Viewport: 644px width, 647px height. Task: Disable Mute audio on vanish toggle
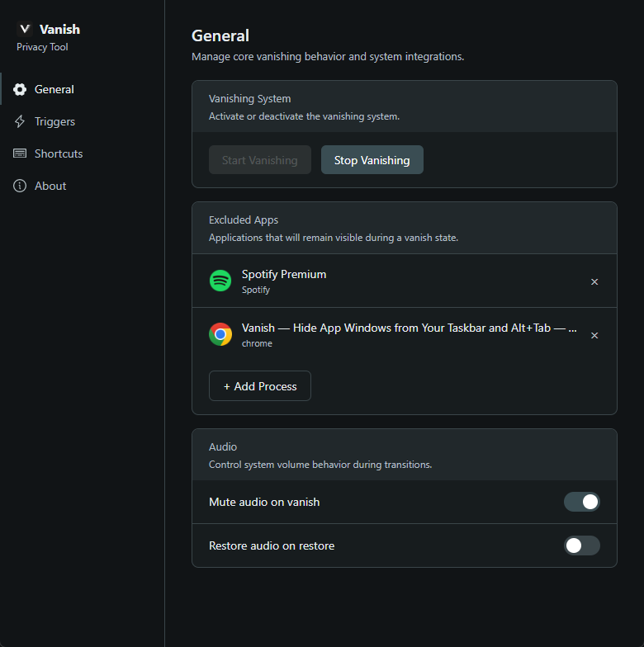click(x=581, y=502)
